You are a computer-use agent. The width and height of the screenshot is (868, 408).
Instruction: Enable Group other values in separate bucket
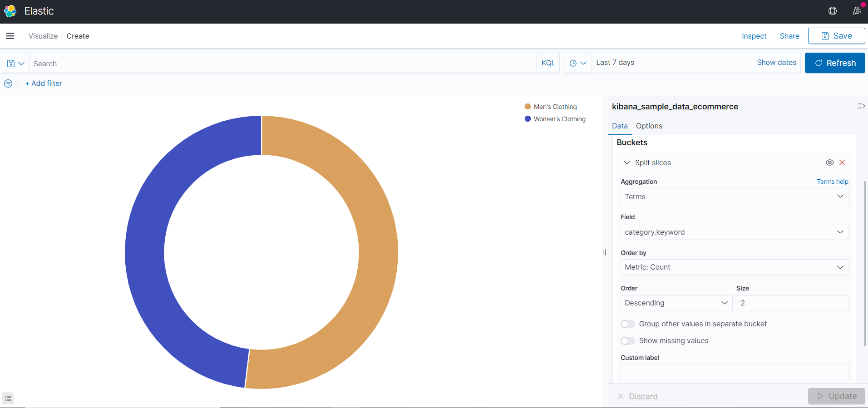628,324
